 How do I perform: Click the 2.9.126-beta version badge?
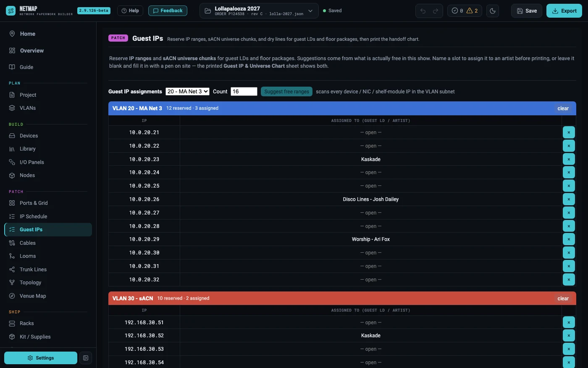pyautogui.click(x=94, y=11)
